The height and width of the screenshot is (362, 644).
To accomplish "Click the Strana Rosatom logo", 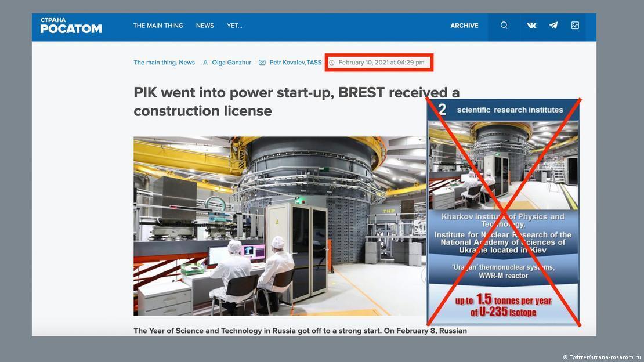I will [71, 26].
